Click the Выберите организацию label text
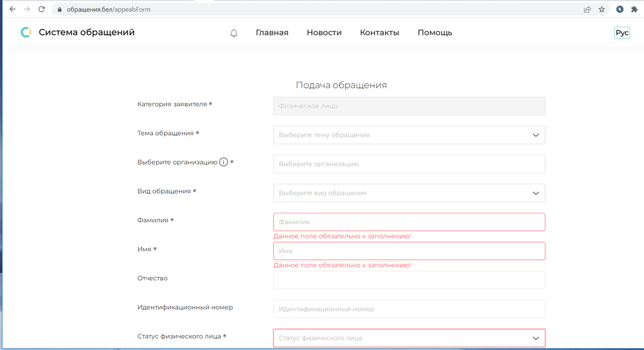The width and height of the screenshot is (644, 350). 177,162
